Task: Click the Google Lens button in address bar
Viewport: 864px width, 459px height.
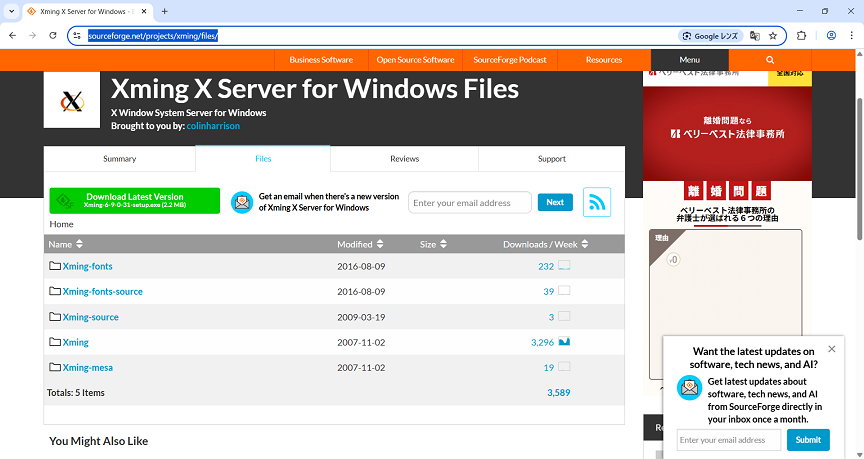Action: (709, 36)
